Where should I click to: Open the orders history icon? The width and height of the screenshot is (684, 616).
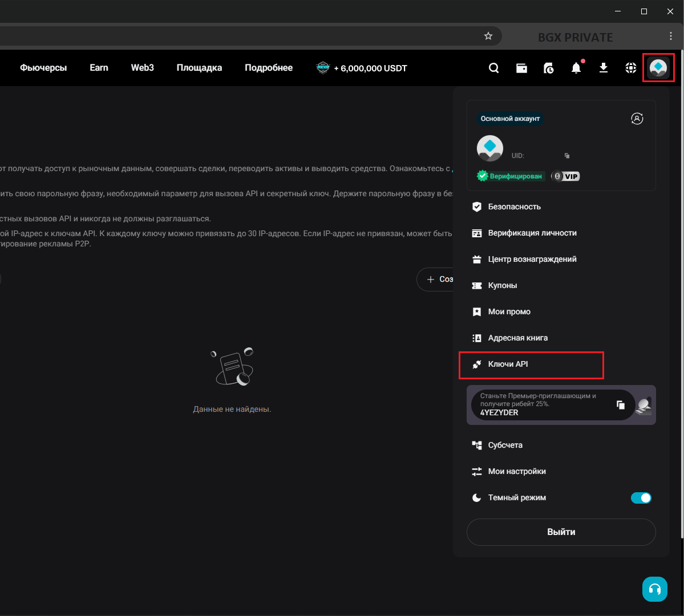(549, 68)
